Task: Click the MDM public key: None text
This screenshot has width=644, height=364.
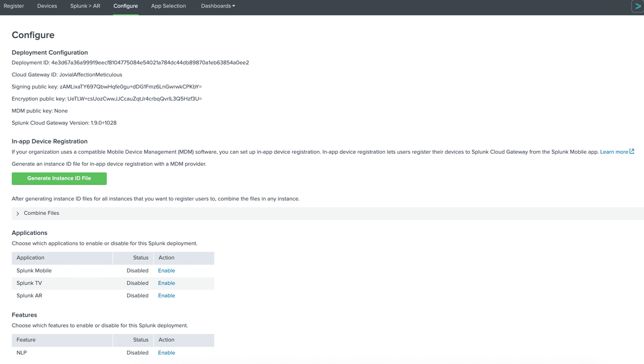Action: point(40,111)
